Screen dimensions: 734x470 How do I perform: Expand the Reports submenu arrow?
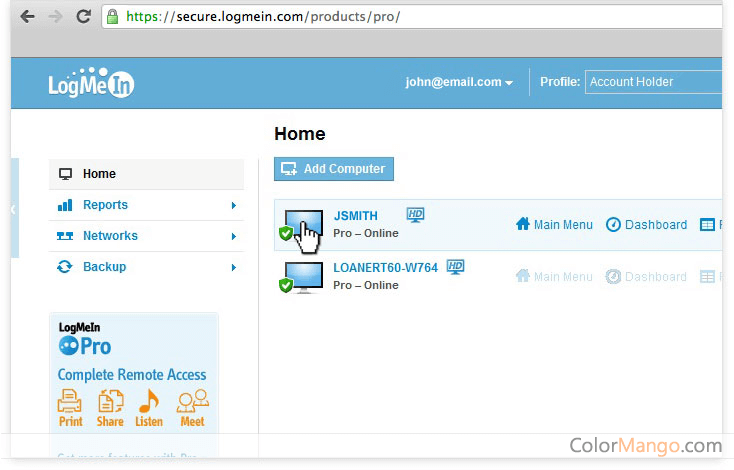tap(234, 205)
